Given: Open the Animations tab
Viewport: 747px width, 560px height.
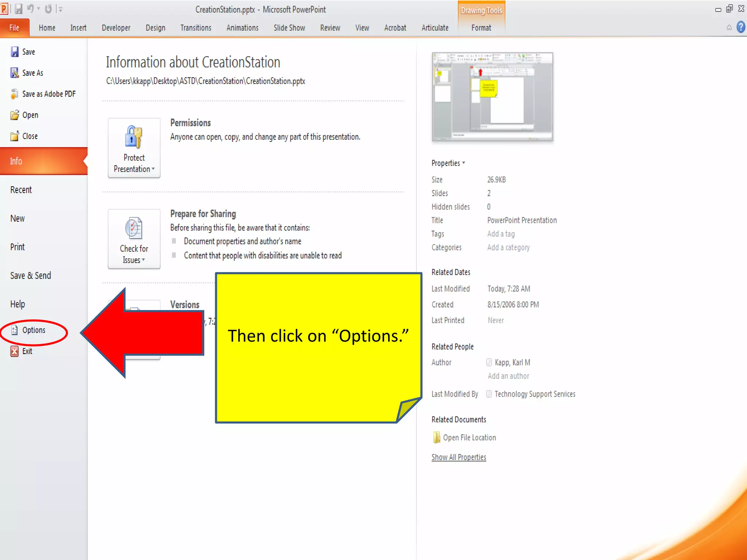Looking at the screenshot, I should 243,28.
